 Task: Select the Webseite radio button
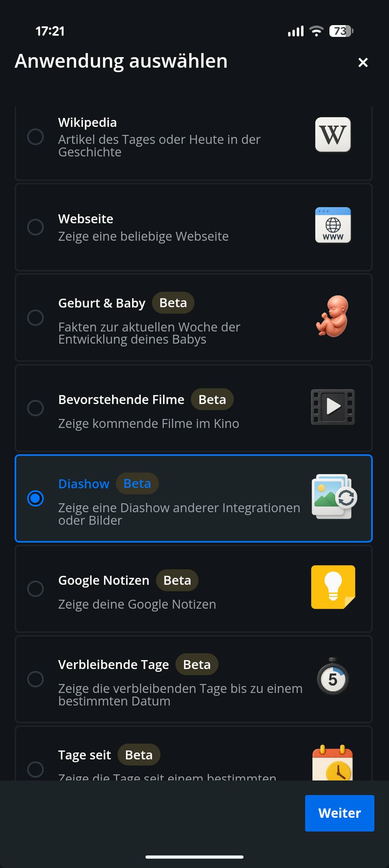36,227
